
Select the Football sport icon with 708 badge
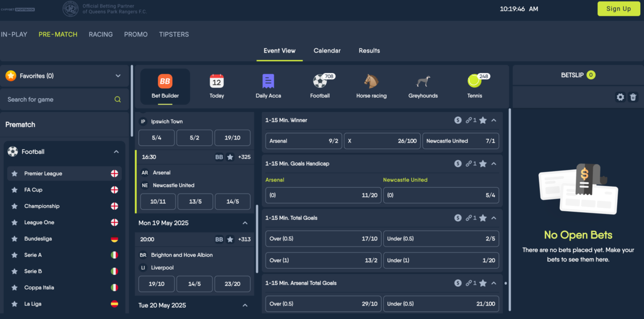[320, 81]
